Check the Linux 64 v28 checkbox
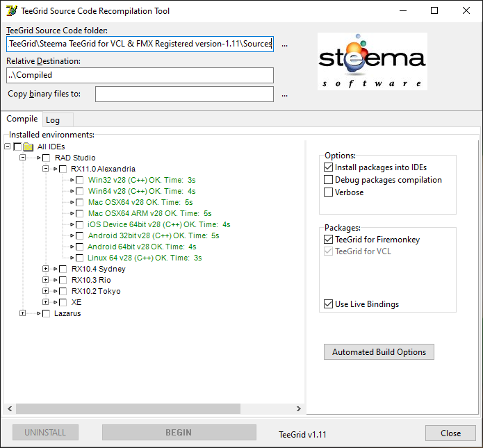The width and height of the screenshot is (483, 448). (x=79, y=258)
